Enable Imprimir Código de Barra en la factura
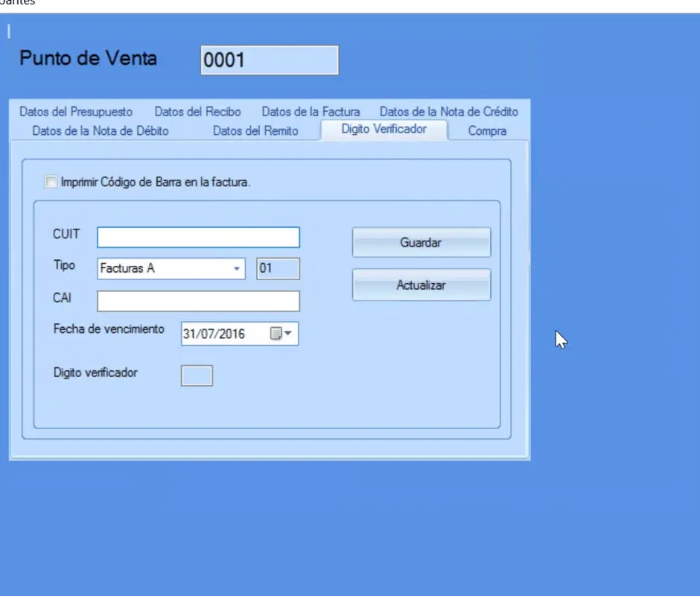Screen dimensions: 700x596 coord(51,182)
